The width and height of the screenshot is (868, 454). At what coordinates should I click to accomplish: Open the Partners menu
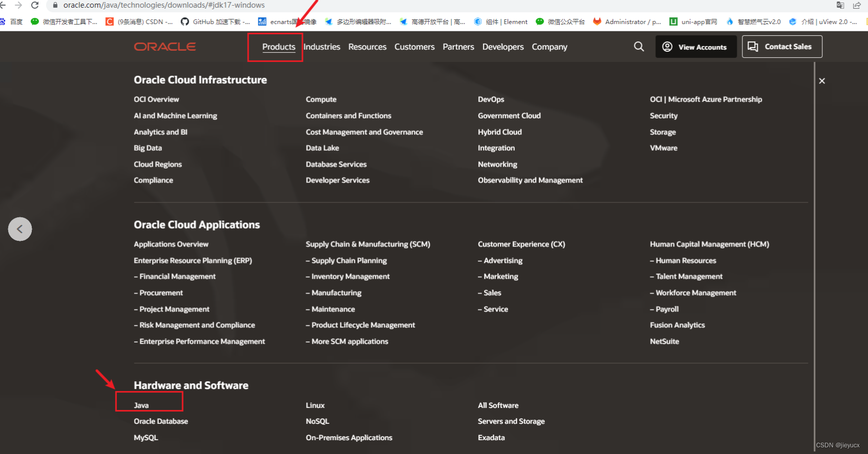[458, 47]
